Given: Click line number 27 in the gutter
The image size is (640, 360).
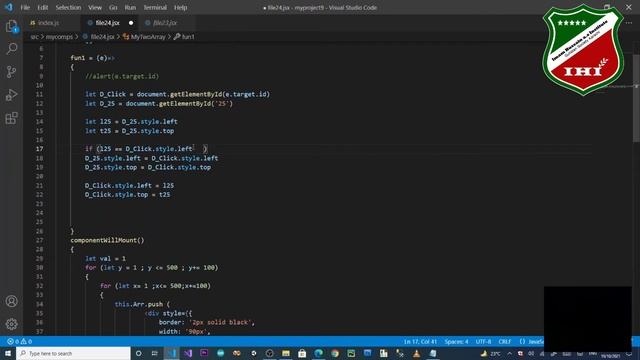Looking at the screenshot, I should (x=40, y=240).
